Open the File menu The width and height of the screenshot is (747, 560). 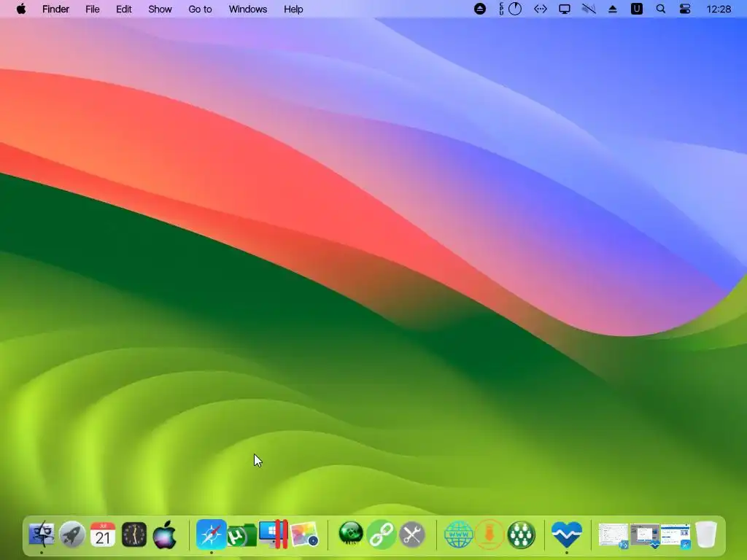(93, 9)
